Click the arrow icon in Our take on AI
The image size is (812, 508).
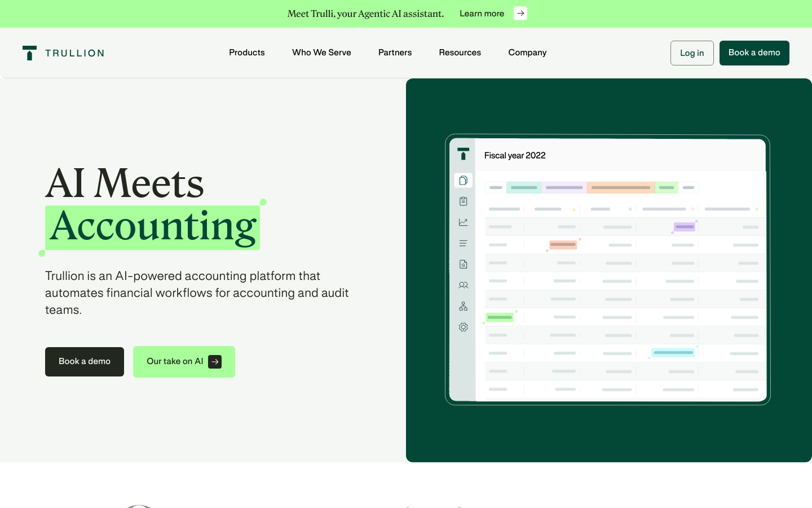[215, 362]
